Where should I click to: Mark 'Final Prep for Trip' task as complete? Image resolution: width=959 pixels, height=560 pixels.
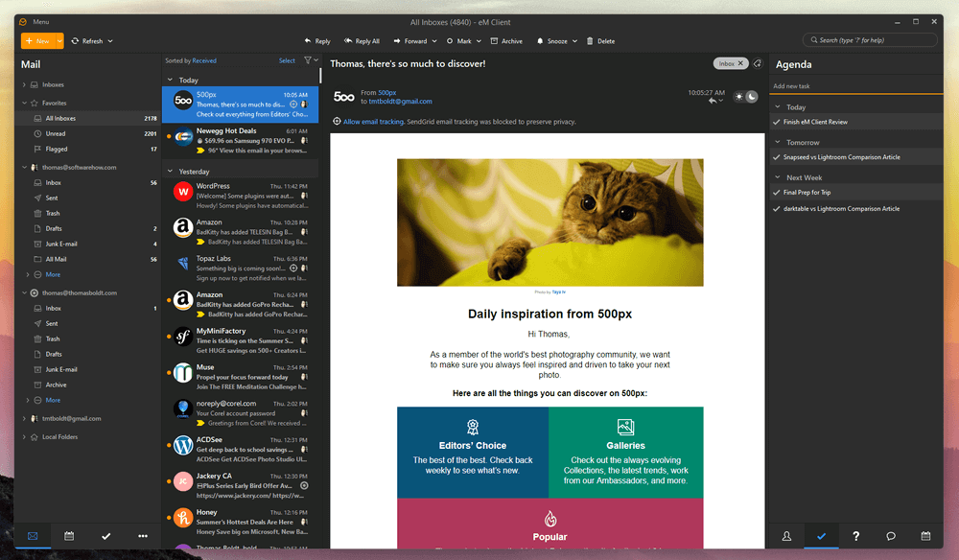point(776,192)
